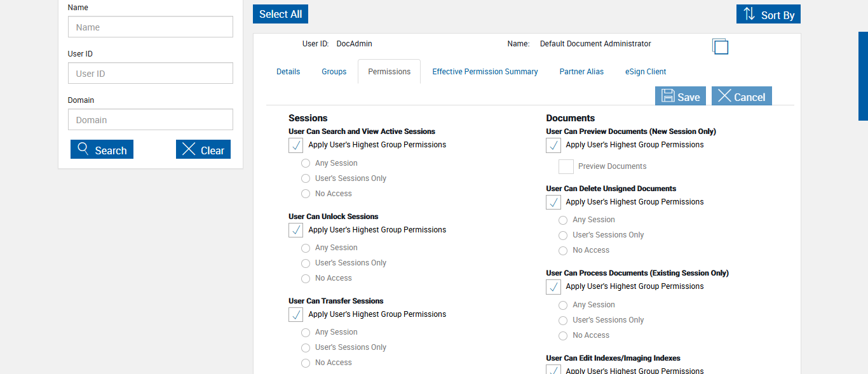Open the Partner Alias tab

[x=581, y=72]
